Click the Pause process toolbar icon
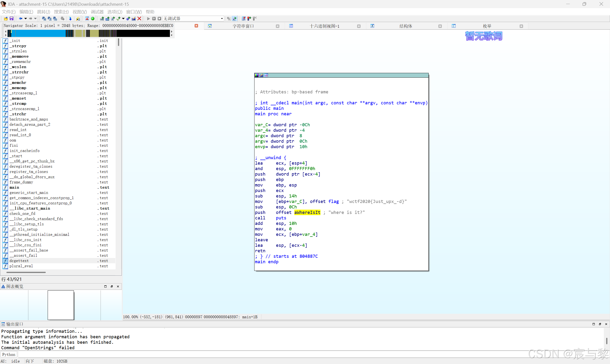The width and height of the screenshot is (610, 364). [154, 19]
